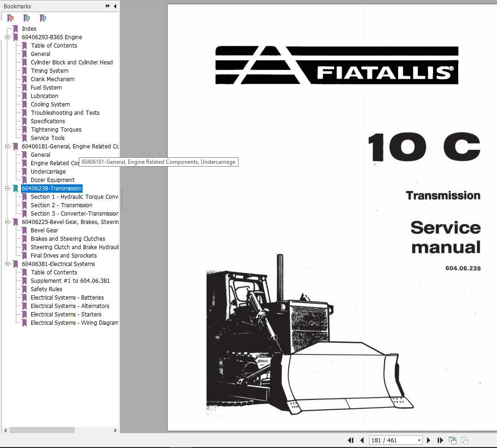Jump to the first page
Screen dimensions: 497x448
pos(350,440)
